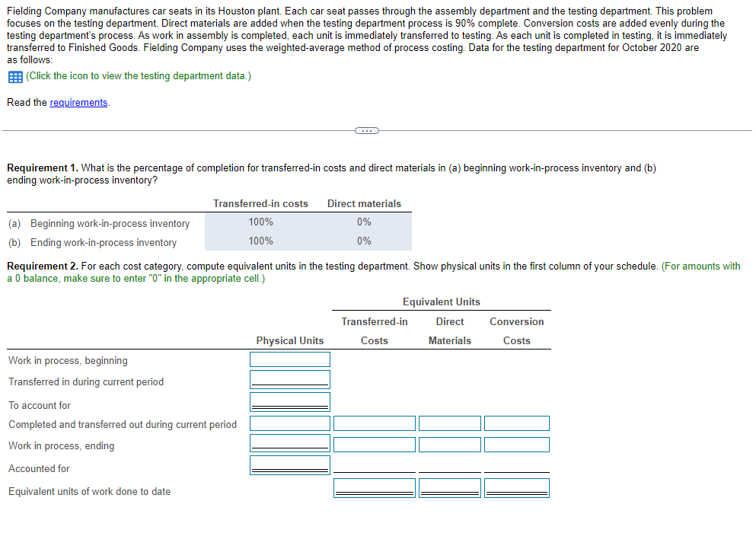Click the To account for physical units field

289,401
